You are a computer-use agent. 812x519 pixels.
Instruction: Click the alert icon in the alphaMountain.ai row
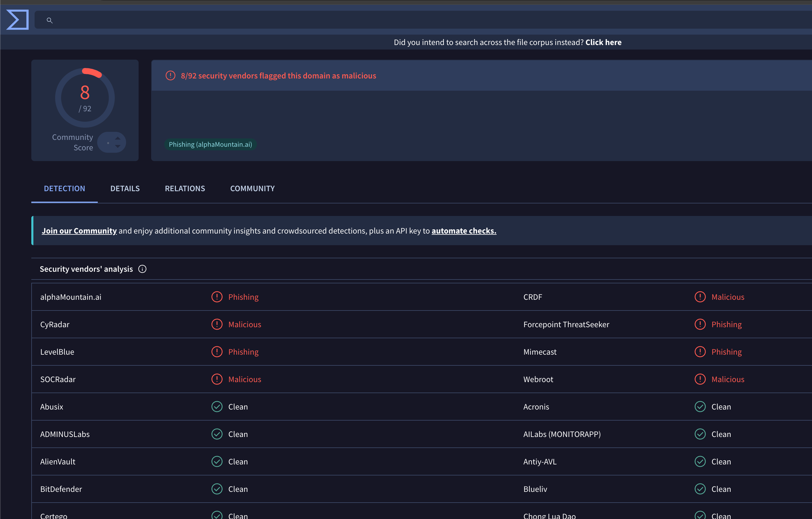(217, 297)
